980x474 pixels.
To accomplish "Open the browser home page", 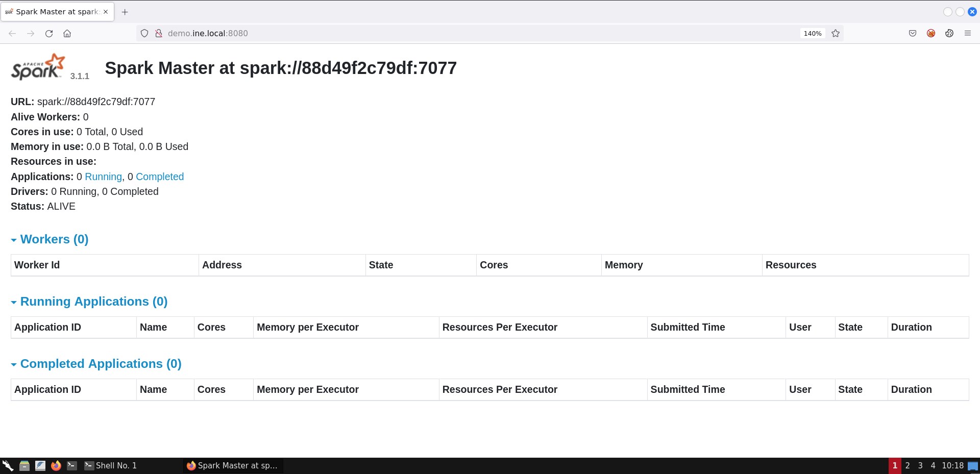I will click(67, 33).
